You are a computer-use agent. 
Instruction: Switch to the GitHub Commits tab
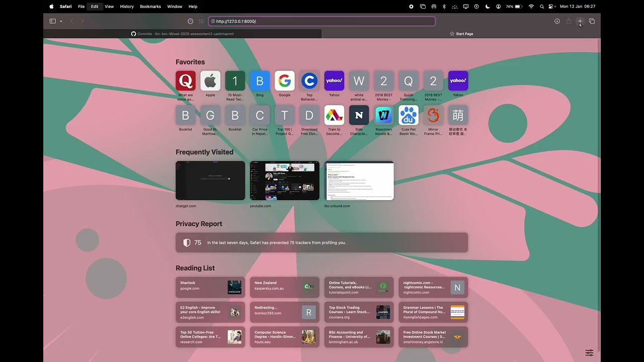pos(183,34)
